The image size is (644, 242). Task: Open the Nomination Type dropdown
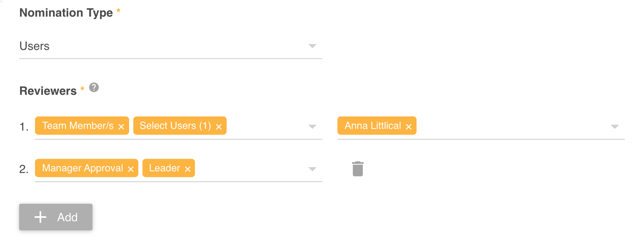point(312,46)
